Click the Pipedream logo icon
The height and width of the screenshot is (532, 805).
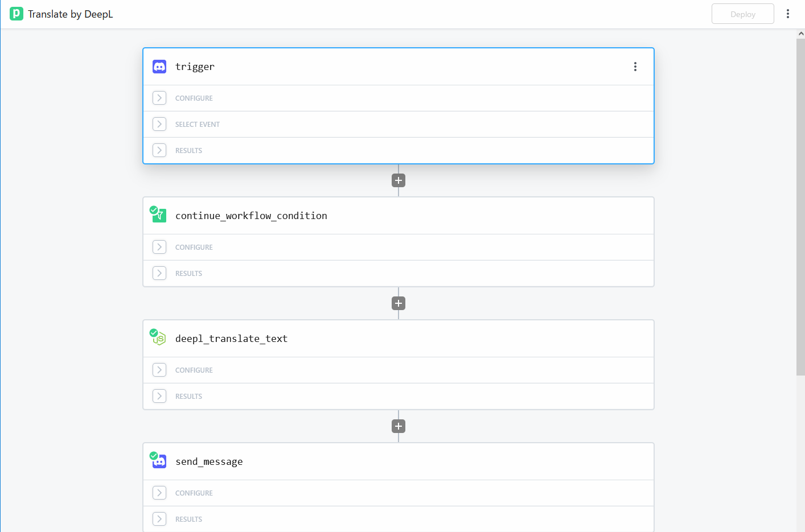pos(17,14)
